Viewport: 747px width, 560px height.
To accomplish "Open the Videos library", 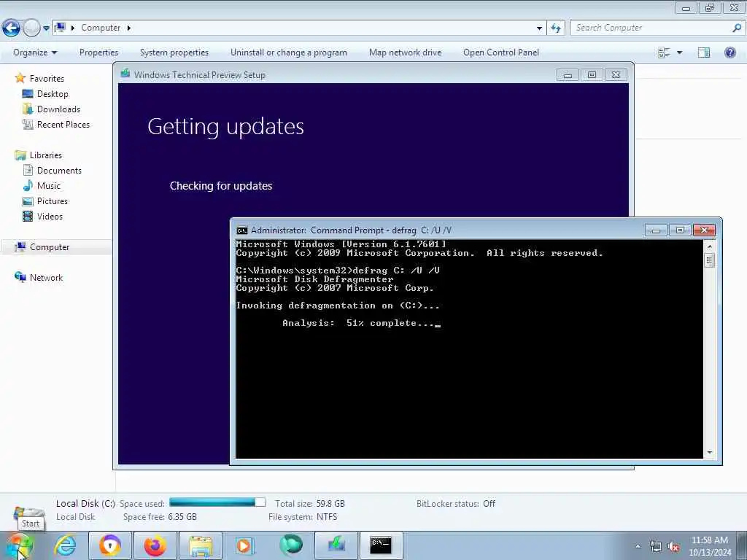I will pyautogui.click(x=50, y=216).
